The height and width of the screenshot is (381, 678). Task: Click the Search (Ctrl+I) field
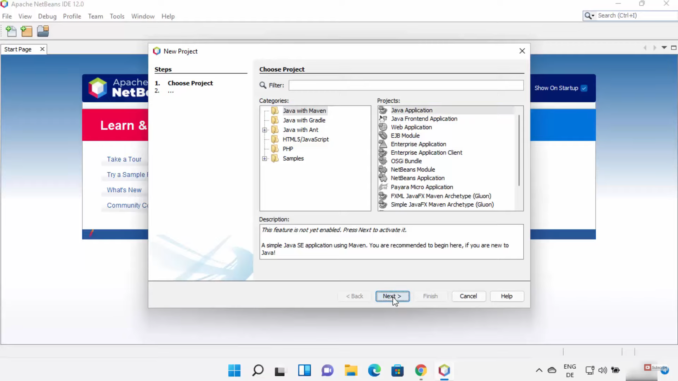click(x=636, y=16)
